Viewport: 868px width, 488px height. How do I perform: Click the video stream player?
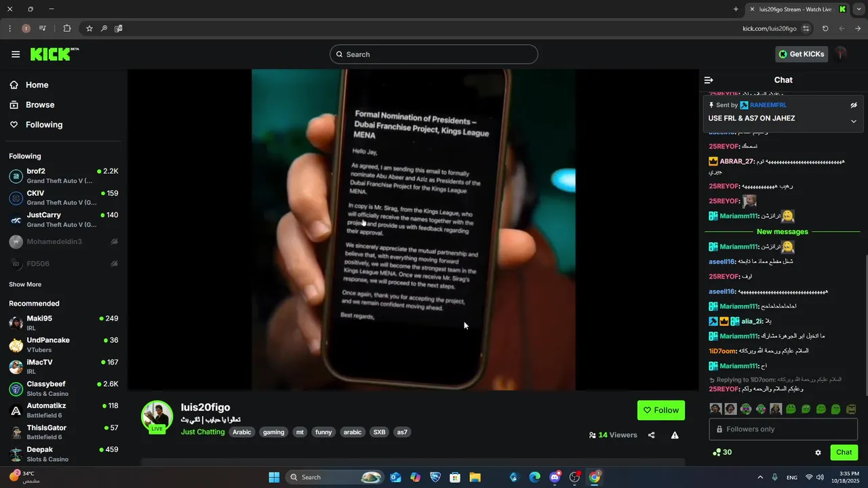pyautogui.click(x=413, y=229)
